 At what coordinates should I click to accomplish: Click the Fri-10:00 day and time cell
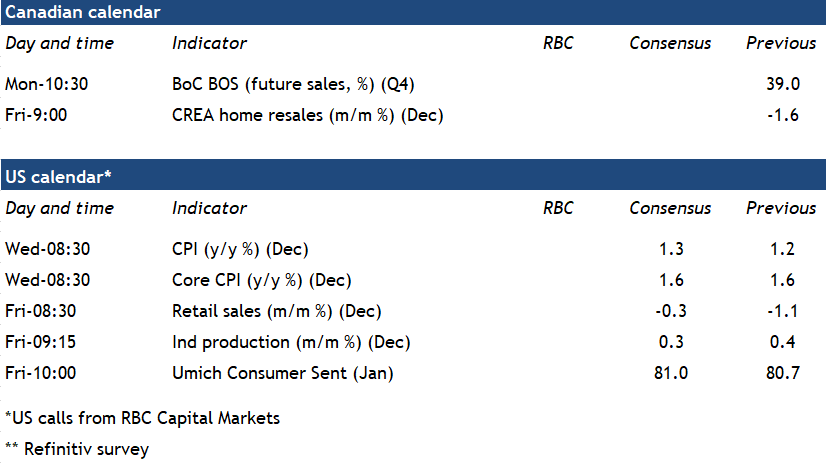[40, 373]
